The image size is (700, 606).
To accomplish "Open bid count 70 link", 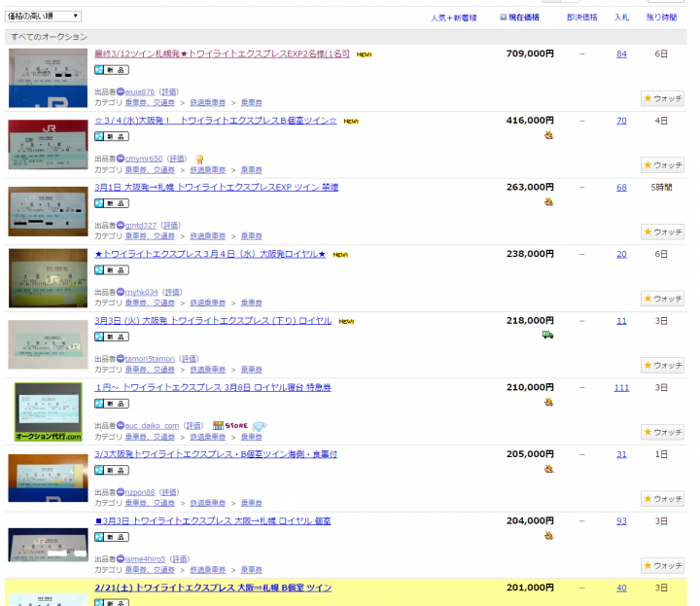I will pos(621,121).
